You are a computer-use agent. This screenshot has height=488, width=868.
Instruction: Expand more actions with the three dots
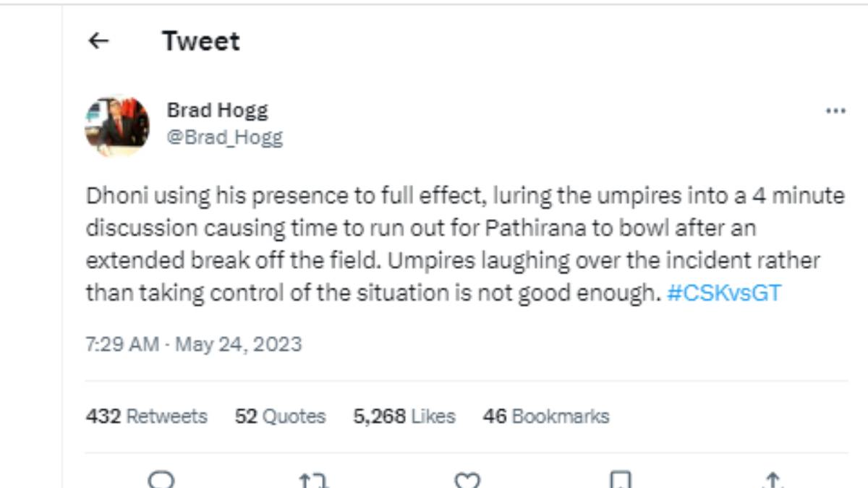[835, 110]
